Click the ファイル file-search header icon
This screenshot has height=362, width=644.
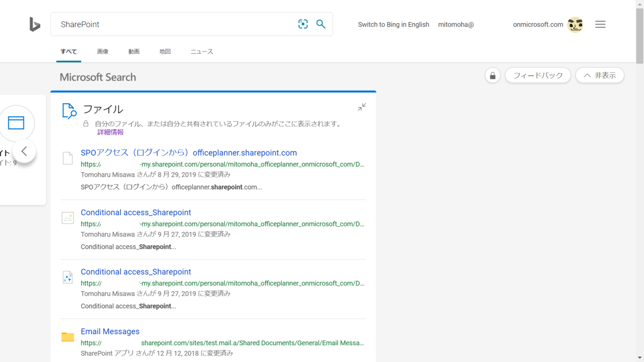click(x=69, y=110)
